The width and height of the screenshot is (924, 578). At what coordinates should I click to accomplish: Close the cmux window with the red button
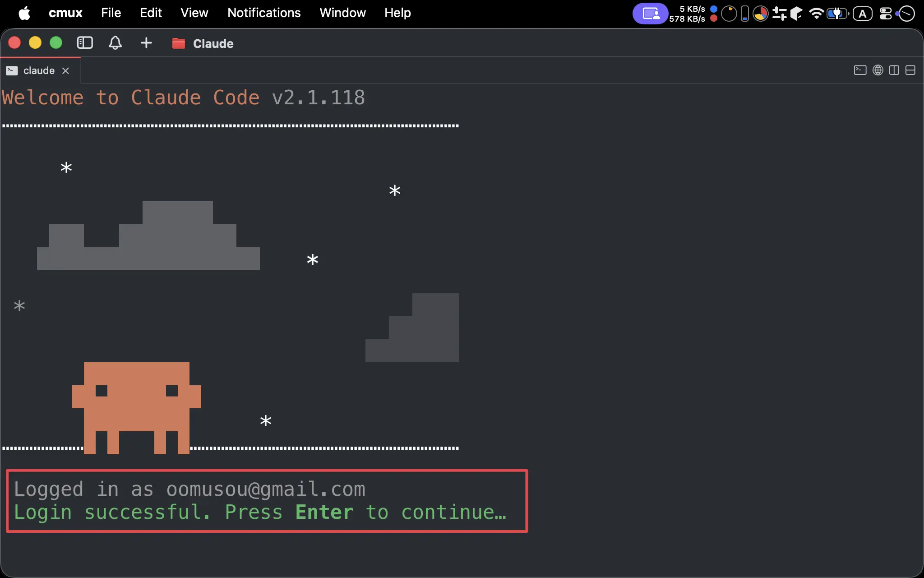coord(14,43)
